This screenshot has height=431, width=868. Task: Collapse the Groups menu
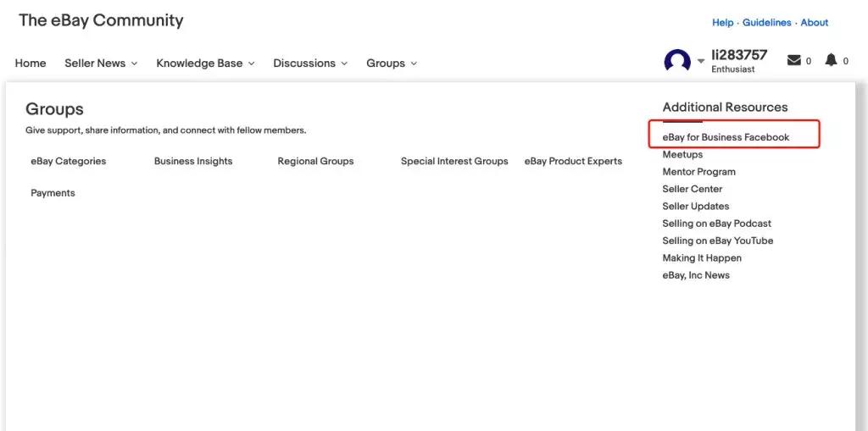point(391,64)
